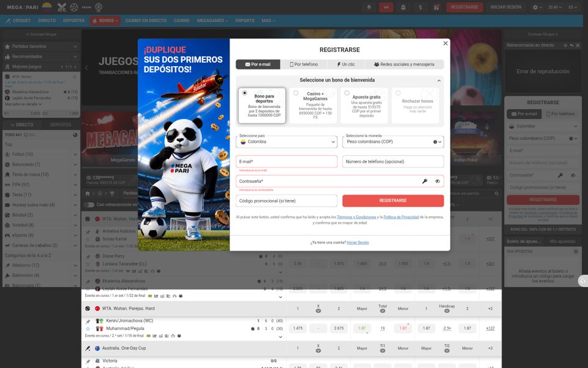This screenshot has width=588, height=368.
Task: Open the TI1 dropdown in Australia One-Day Cup
Action: (x=382, y=350)
